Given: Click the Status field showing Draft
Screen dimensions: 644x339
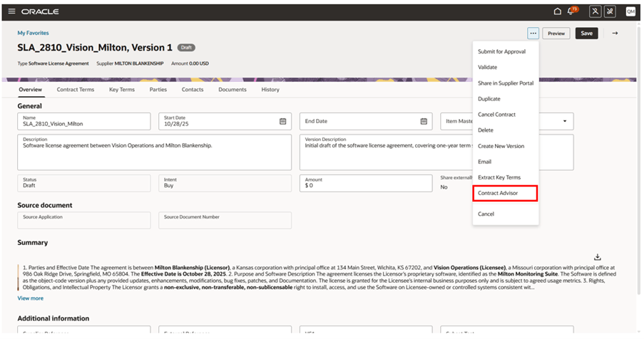Looking at the screenshot, I should (x=83, y=183).
